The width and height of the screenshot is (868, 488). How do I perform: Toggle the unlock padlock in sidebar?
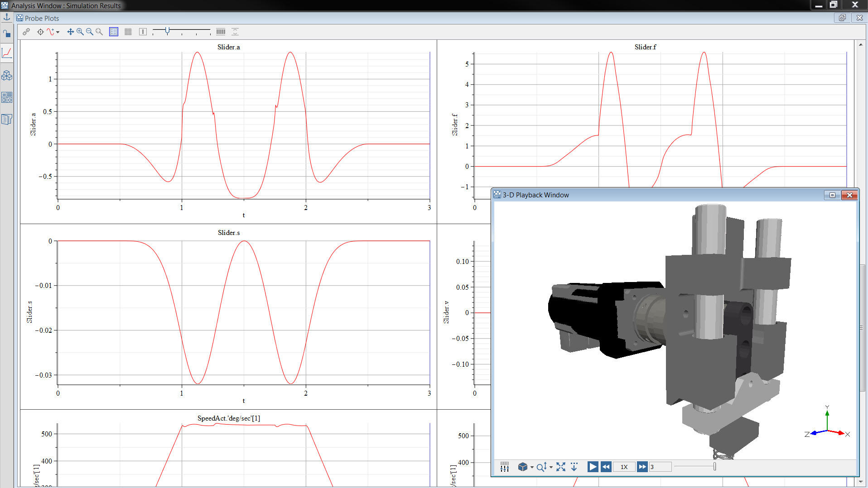[x=7, y=34]
